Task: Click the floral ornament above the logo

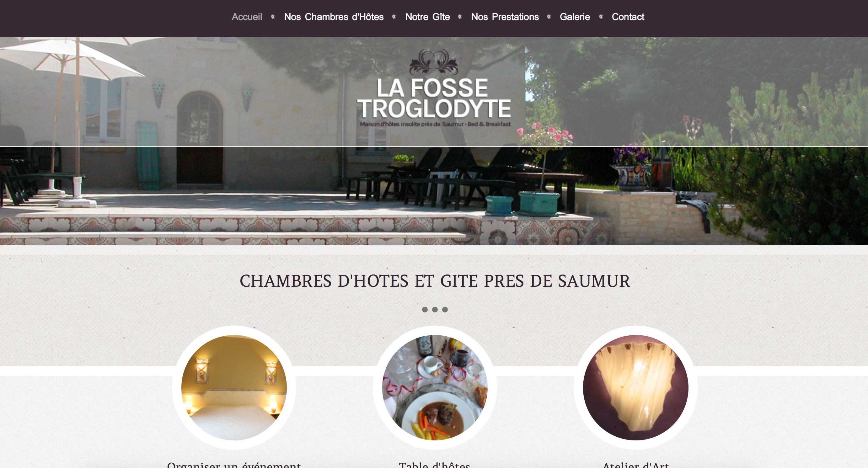Action: pos(434,61)
